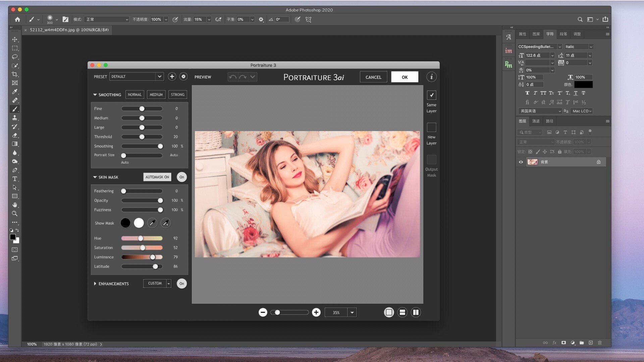Select the Gradient tool
This screenshot has height=362, width=644.
(x=15, y=144)
